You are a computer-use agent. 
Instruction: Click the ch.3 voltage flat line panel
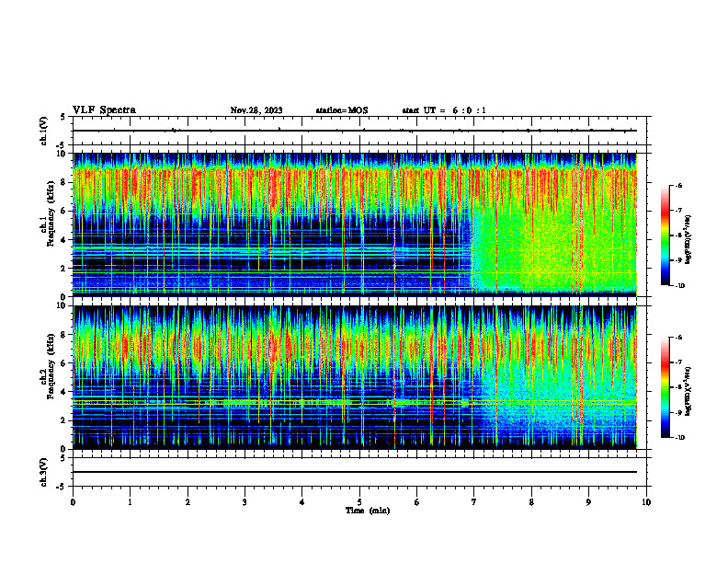(359, 472)
